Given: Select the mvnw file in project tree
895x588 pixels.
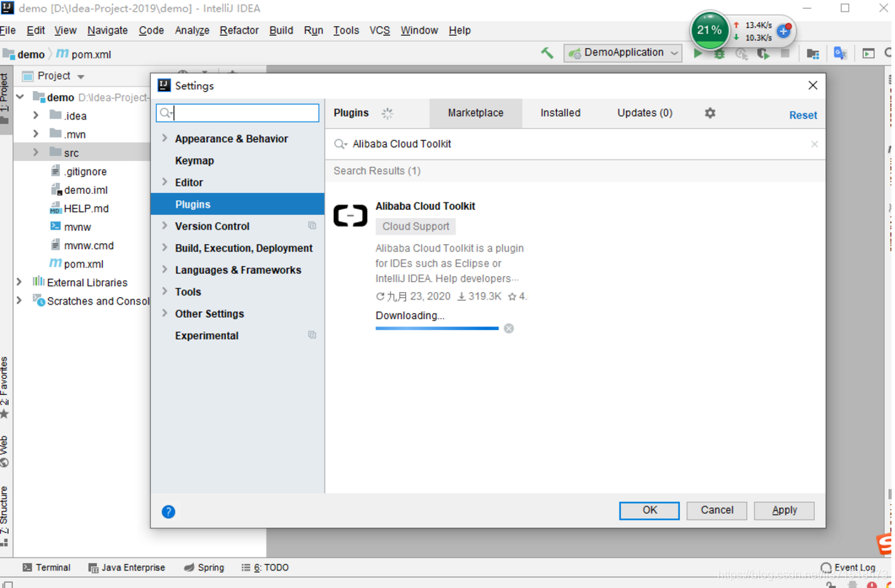Looking at the screenshot, I should (x=71, y=227).
